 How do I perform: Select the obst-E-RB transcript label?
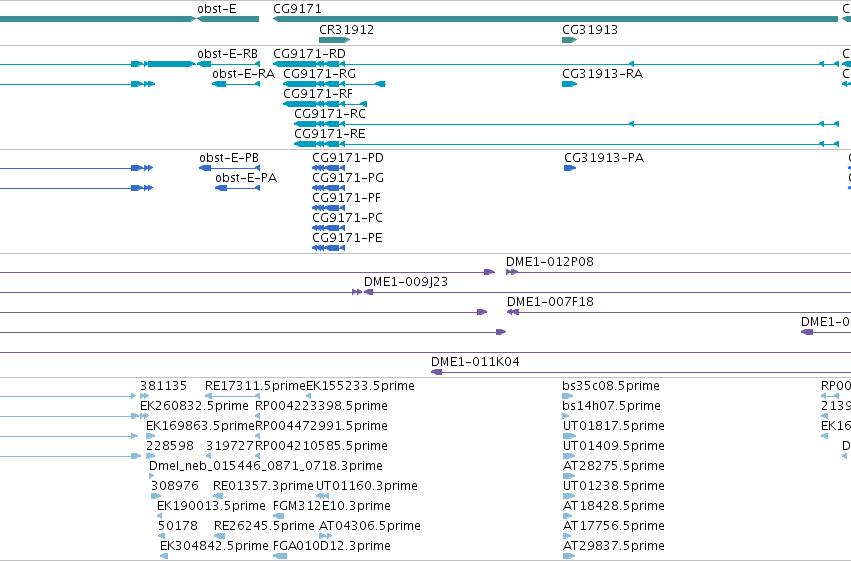227,54
